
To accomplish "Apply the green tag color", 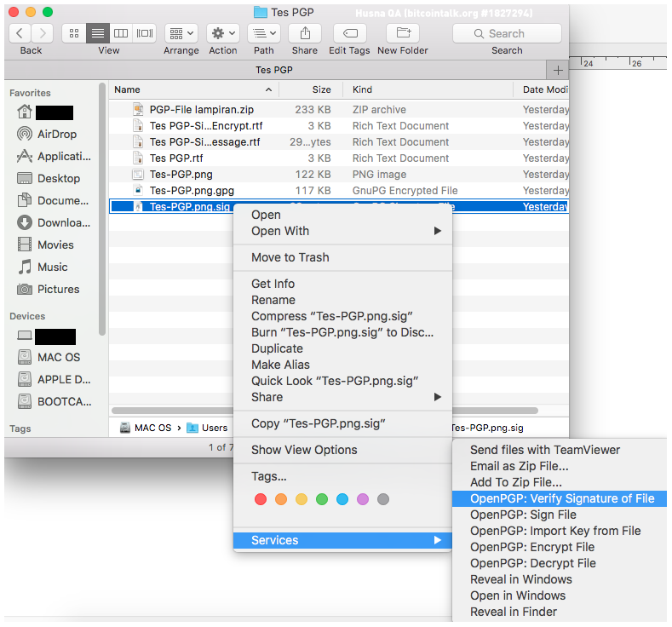I will pyautogui.click(x=322, y=499).
